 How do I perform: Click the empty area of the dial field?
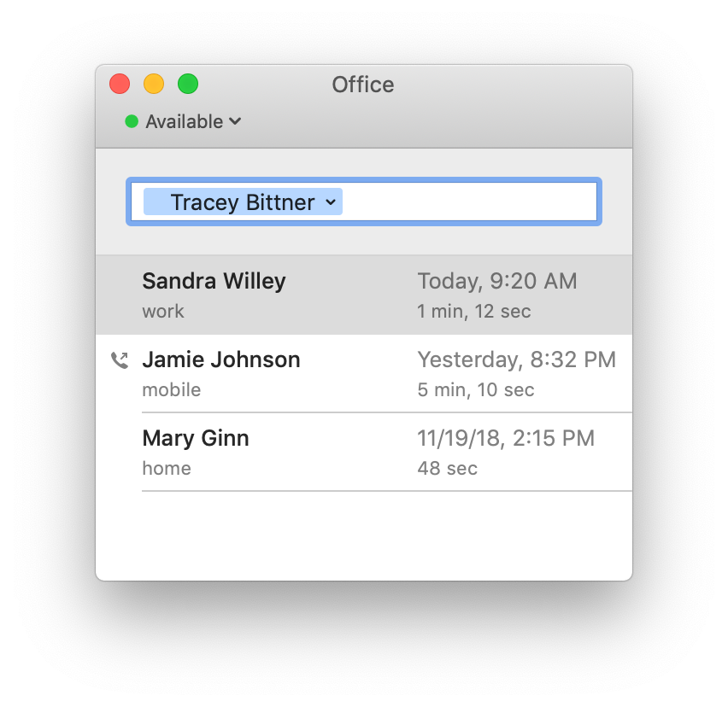pos(469,202)
